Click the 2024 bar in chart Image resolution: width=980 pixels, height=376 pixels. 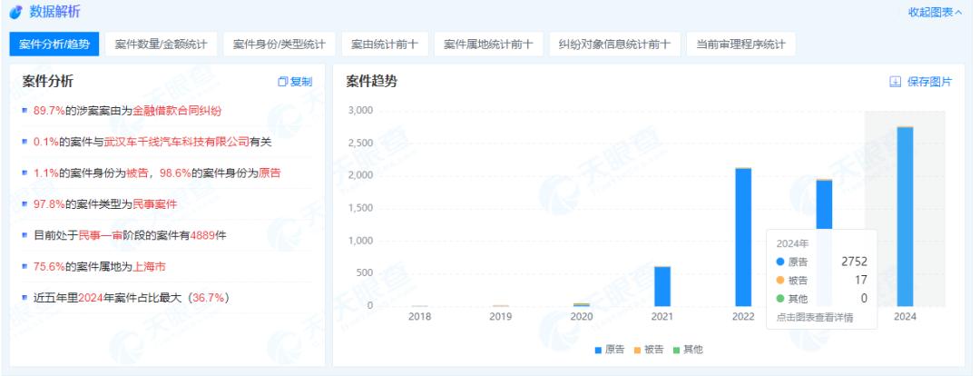click(x=904, y=216)
